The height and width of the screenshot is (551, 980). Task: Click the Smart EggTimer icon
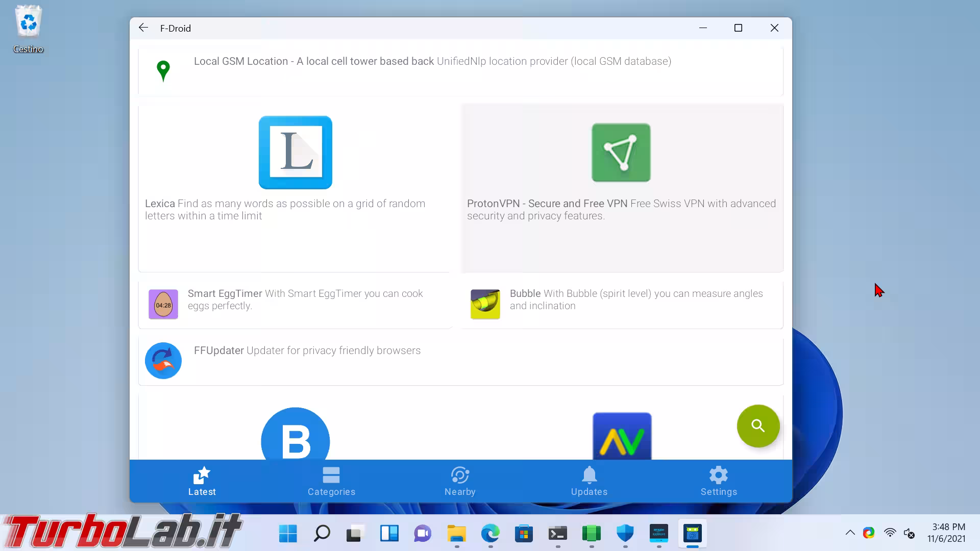163,304
